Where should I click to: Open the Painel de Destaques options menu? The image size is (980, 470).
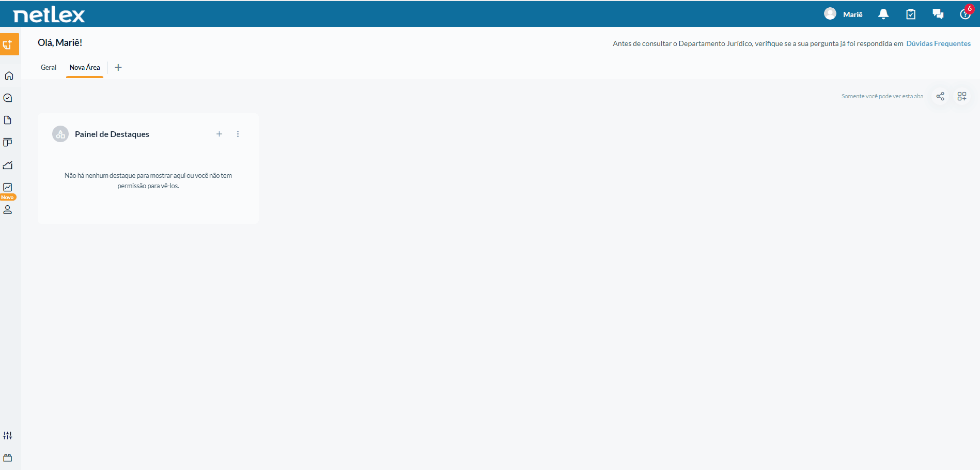click(x=238, y=134)
